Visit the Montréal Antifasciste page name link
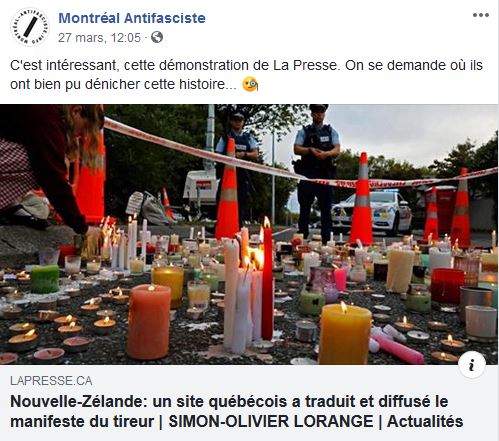Image resolution: width=499 pixels, height=441 pixels. (132, 18)
